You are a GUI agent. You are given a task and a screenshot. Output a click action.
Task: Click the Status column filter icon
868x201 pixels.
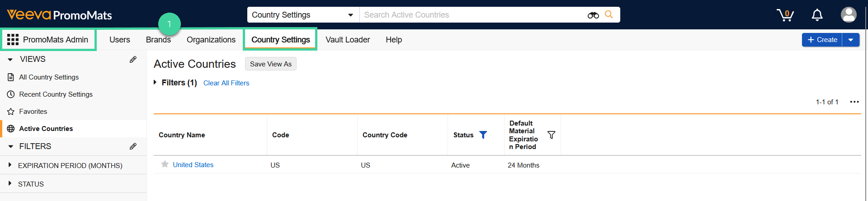click(483, 135)
